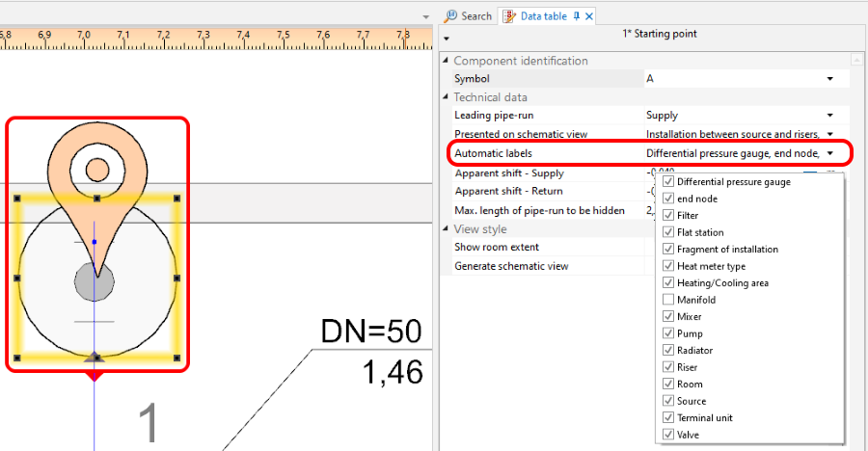Open the Leading pipe-run dropdown
Image resolution: width=868 pixels, height=451 pixels.
tap(829, 116)
